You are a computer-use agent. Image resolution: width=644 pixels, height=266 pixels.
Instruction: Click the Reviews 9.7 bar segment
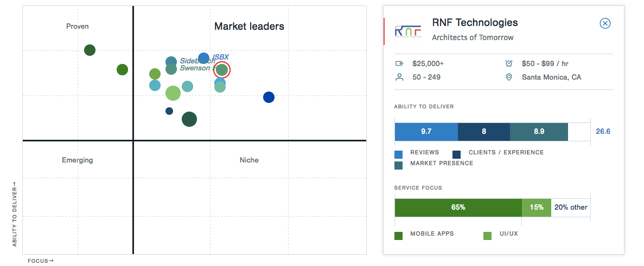click(x=426, y=132)
